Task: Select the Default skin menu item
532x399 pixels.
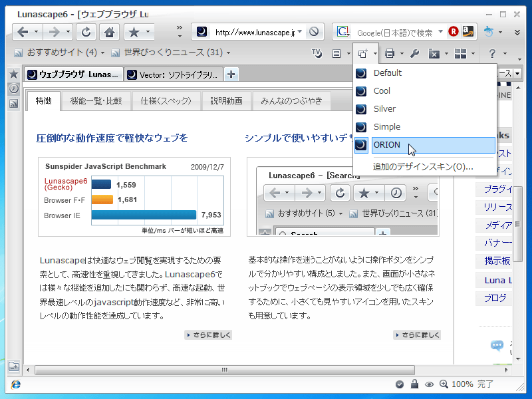Action: pos(425,73)
